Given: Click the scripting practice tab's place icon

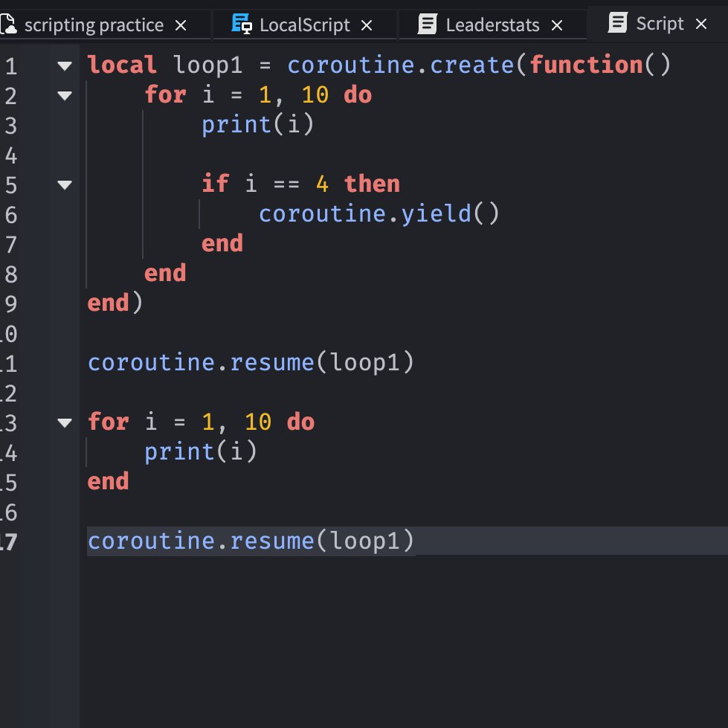Looking at the screenshot, I should click(7, 24).
